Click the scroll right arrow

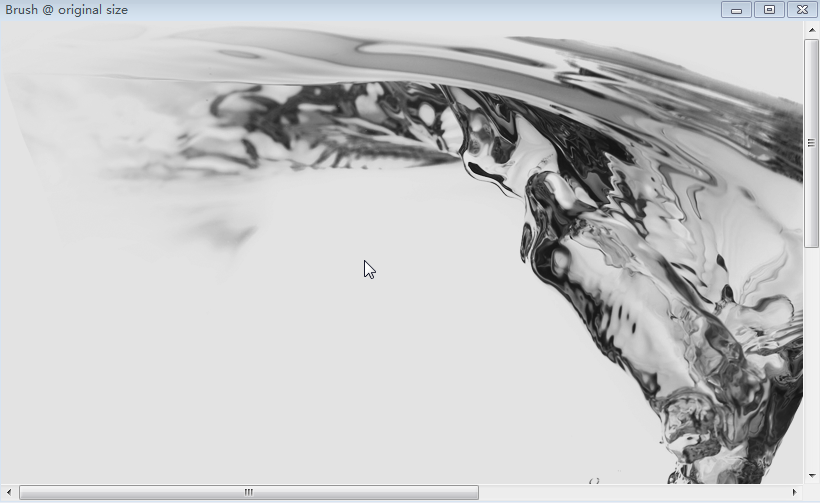(x=794, y=492)
